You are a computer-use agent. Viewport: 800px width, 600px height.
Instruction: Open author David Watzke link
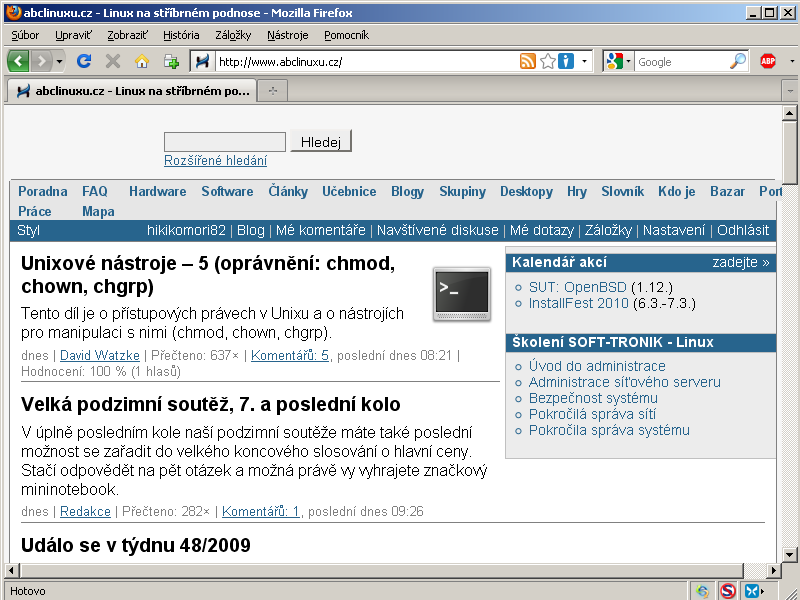[x=99, y=355]
